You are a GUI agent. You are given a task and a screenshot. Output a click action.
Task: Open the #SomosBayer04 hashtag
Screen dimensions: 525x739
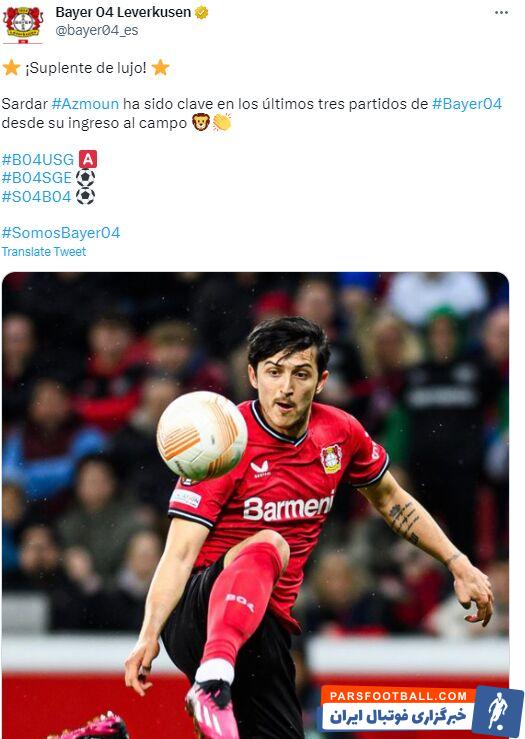(61, 233)
